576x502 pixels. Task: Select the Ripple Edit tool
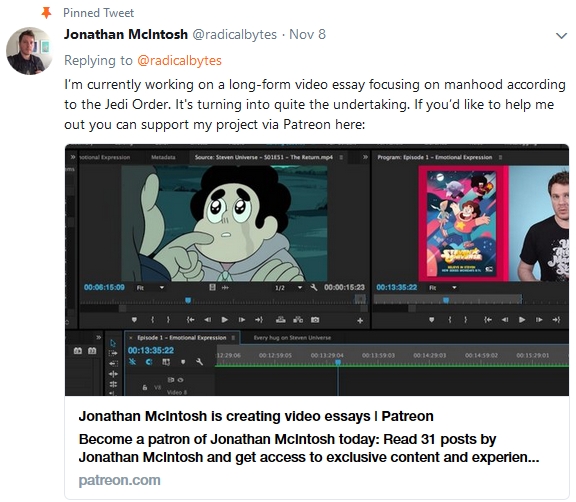[113, 374]
